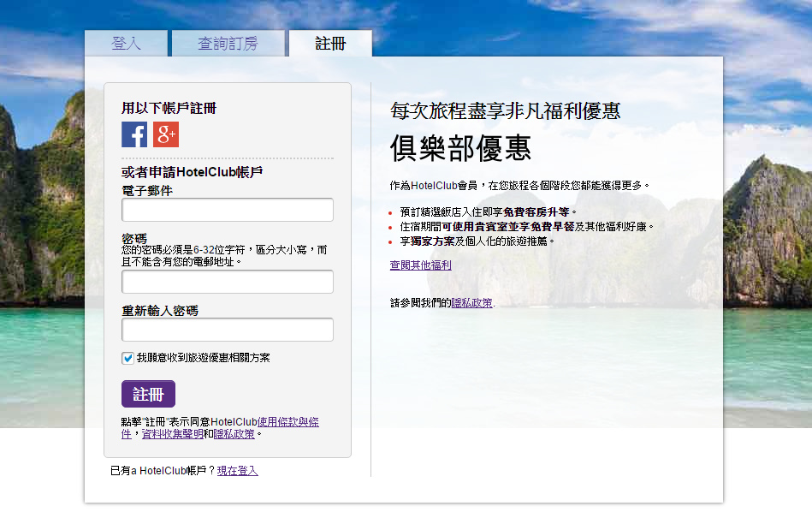
Task: Switch to the 登入 tab
Action: (x=126, y=42)
